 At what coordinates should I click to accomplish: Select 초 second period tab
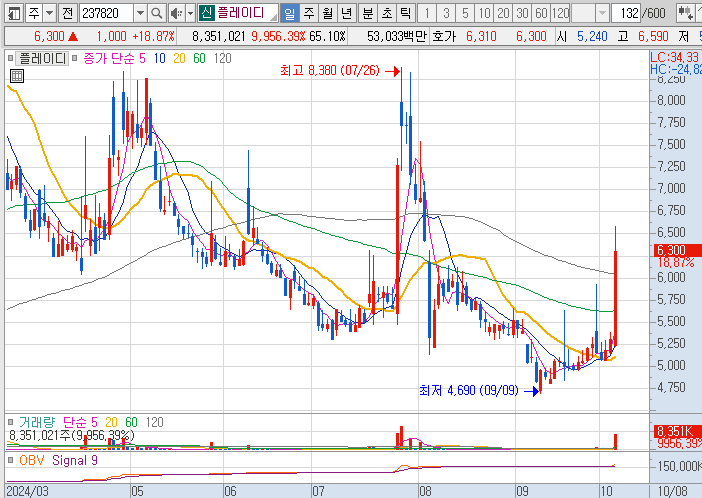coord(387,13)
